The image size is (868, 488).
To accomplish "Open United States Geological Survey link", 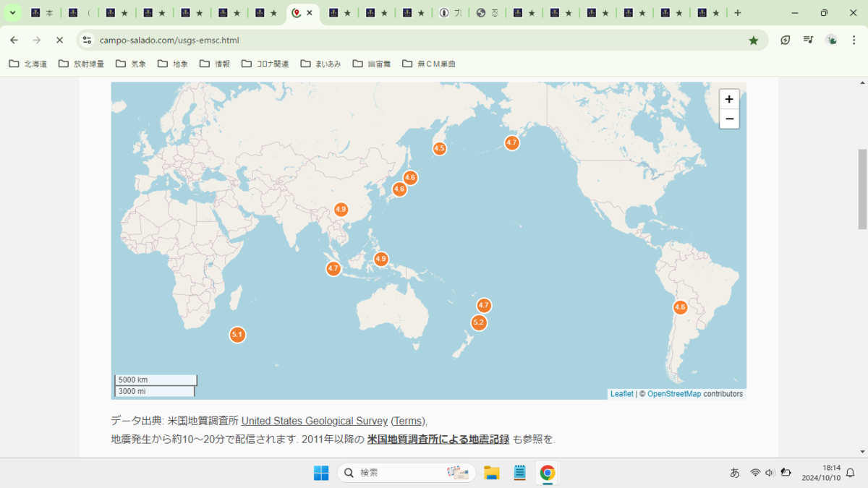I will pos(315,421).
